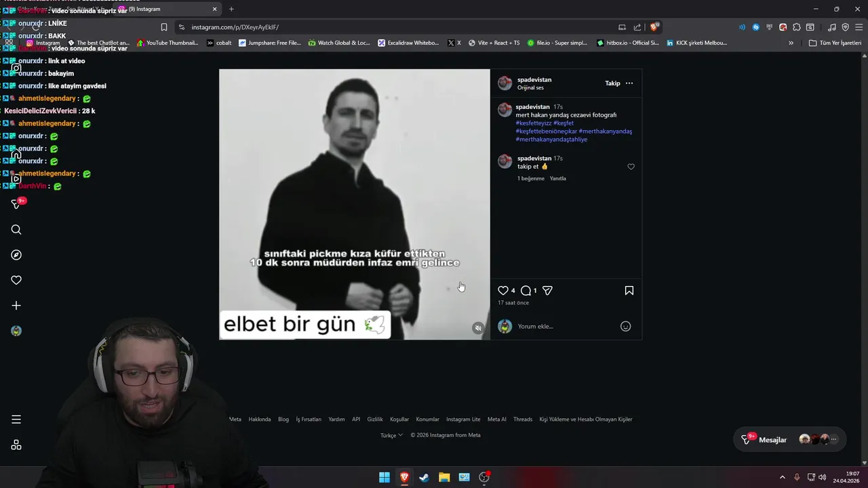Open sidebar messages icon with 9+ badge
The height and width of the screenshot is (488, 868).
(18, 203)
